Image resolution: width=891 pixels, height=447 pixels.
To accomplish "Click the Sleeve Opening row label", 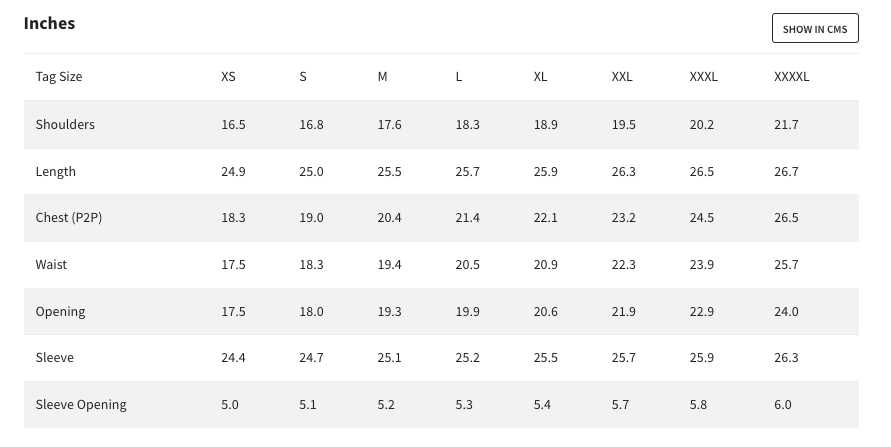I will (x=81, y=404).
